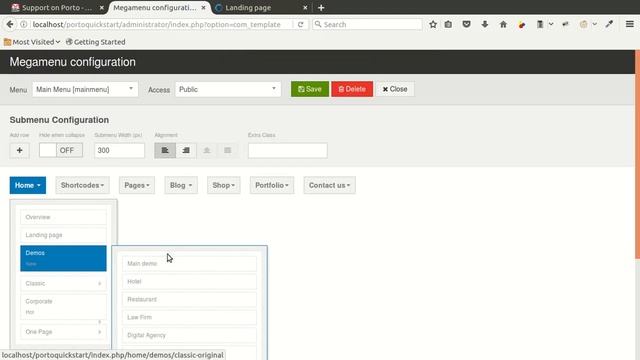Open downloads arrow icon
640x360 pixels.
[x=484, y=24]
